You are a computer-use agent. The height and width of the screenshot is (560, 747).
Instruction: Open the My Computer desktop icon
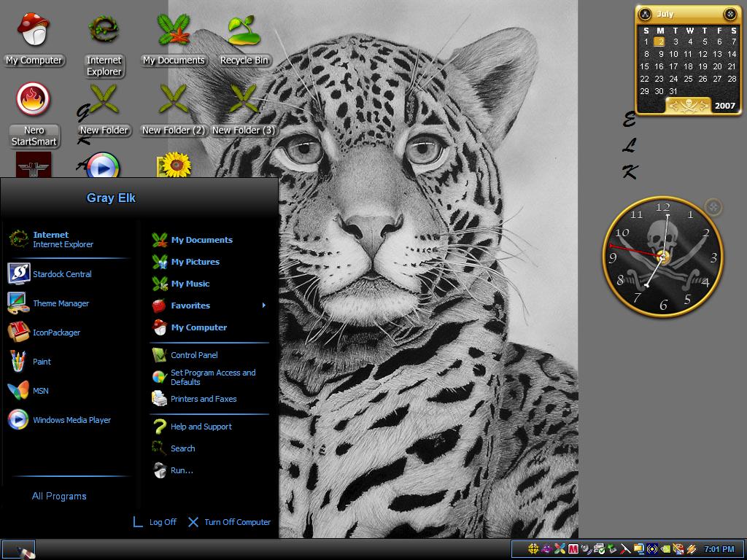click(x=34, y=41)
